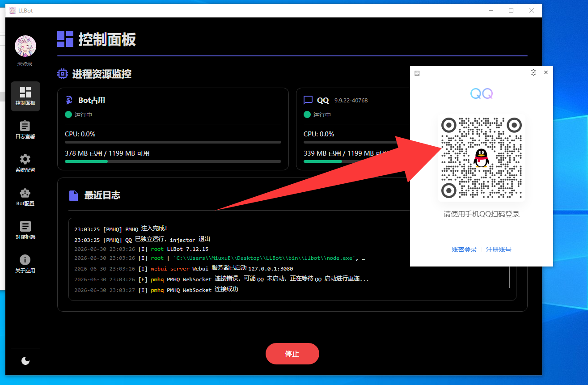Click the penguin logo in the QR code
Viewport: 588px width, 385px height.
click(482, 158)
